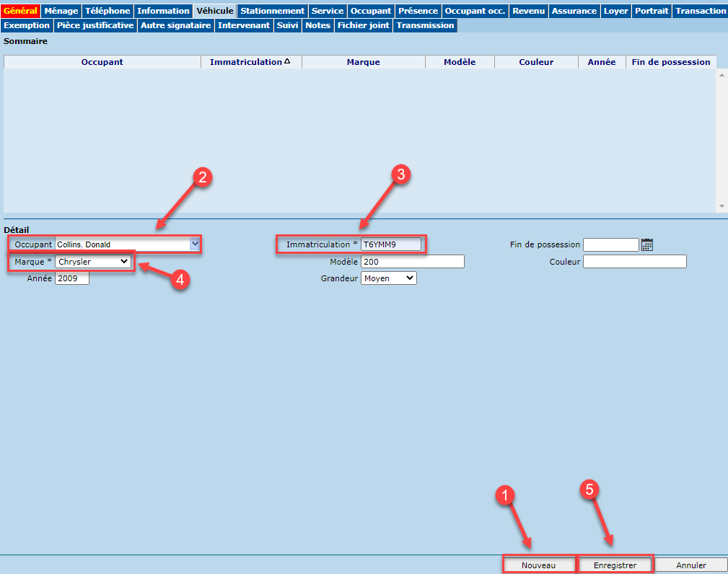Open the Transmission tab
Viewport: 728px width, 574px height.
[x=425, y=25]
